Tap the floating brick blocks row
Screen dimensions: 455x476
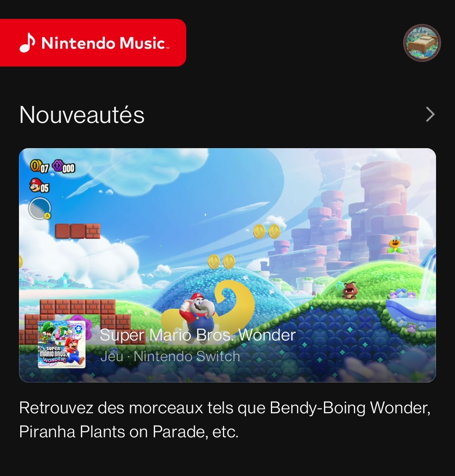(x=78, y=231)
